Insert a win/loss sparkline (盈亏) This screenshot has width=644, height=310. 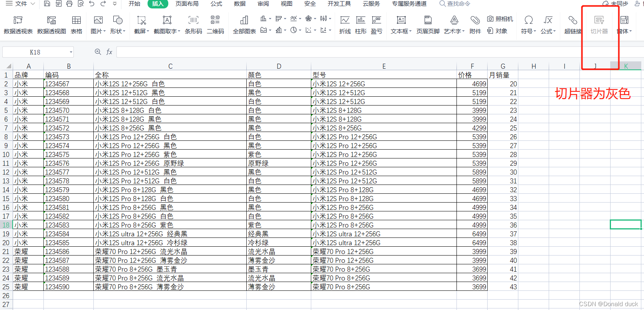click(377, 25)
